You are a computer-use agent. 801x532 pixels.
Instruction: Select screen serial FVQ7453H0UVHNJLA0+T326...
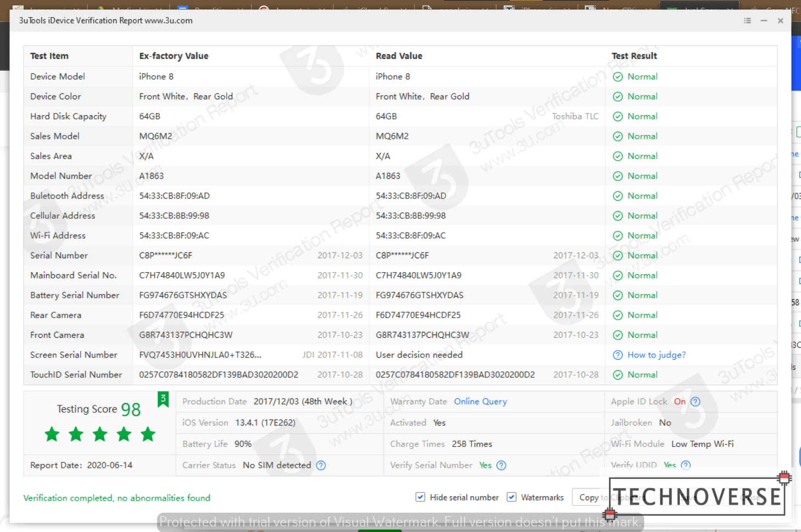(200, 355)
